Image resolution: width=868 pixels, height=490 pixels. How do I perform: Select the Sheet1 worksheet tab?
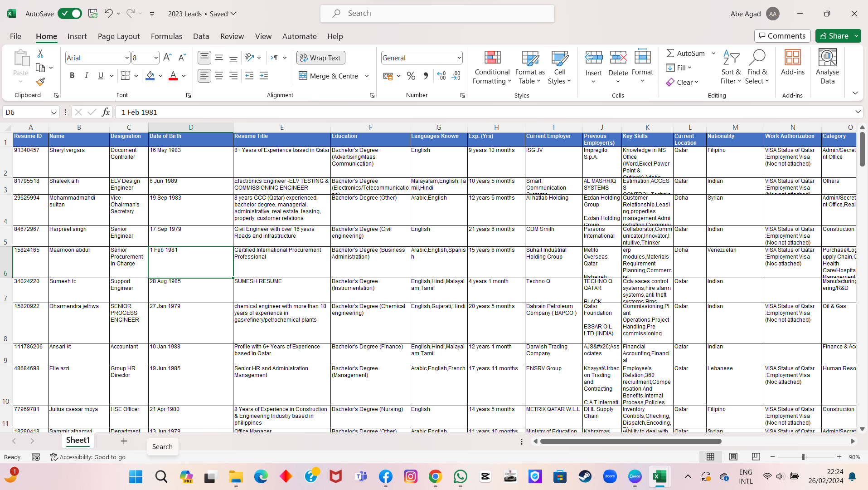click(x=78, y=440)
